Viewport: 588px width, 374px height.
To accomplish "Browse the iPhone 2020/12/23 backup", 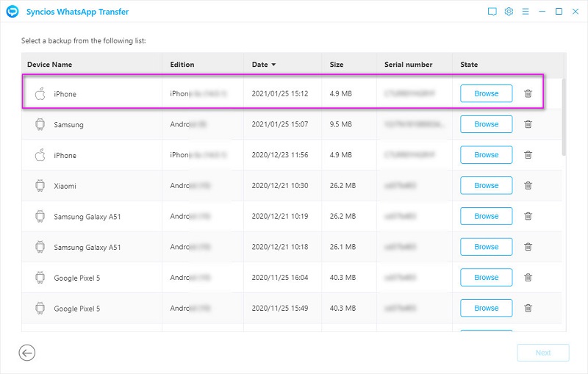I will (487, 155).
